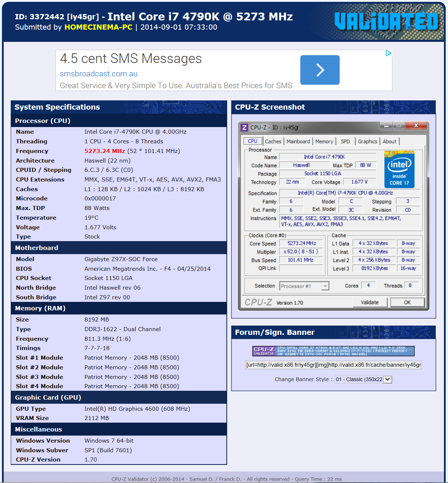Open the Change Banner Style dropdown
This screenshot has width=448, height=483.
coord(363,379)
